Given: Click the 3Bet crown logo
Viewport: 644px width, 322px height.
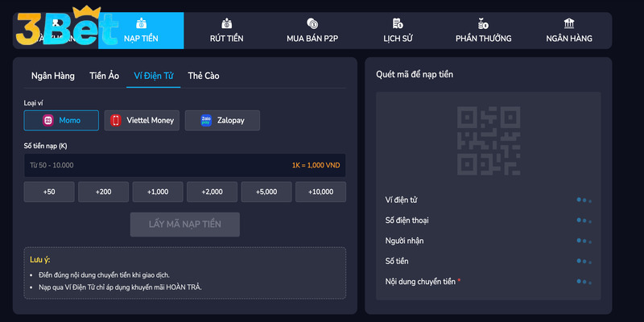Looking at the screenshot, I should 68,27.
